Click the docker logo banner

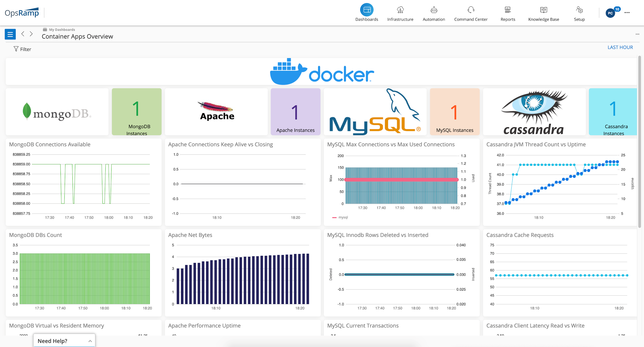pos(321,72)
